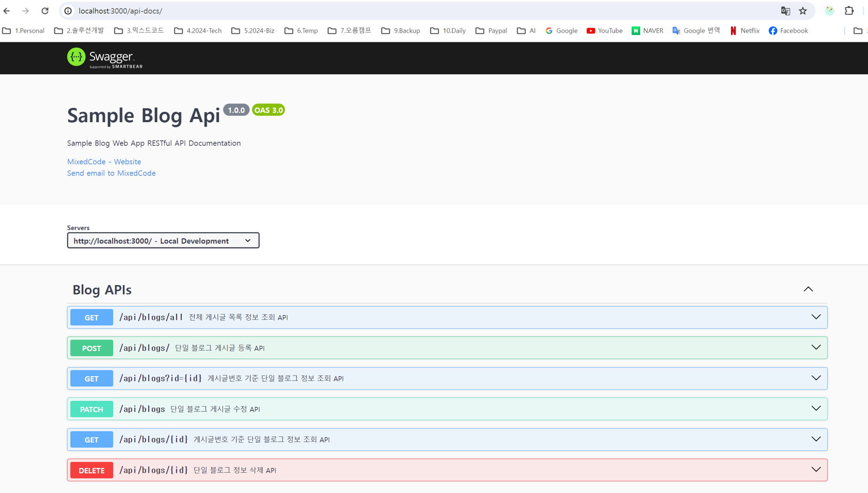View site information icon in address bar

(68, 11)
